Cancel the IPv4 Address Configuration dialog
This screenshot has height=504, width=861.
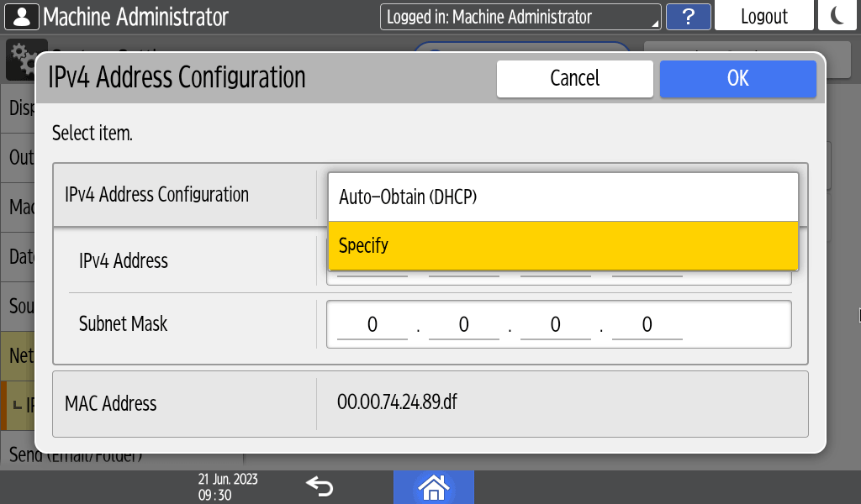pos(574,78)
